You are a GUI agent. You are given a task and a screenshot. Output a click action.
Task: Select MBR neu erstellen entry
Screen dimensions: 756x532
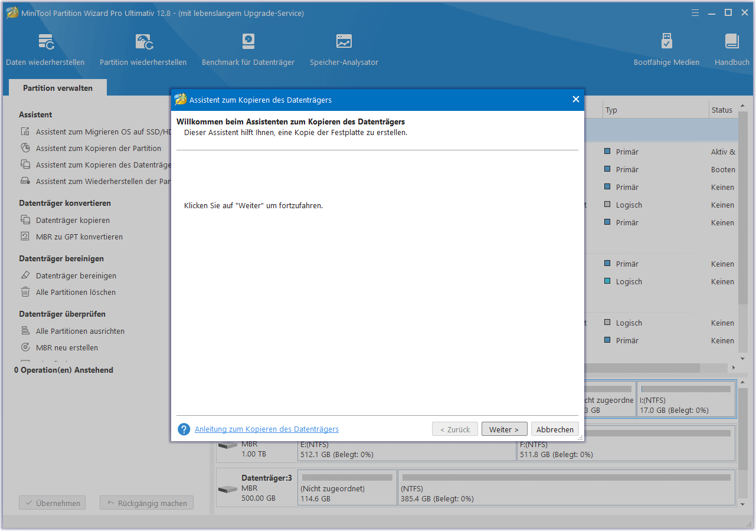[67, 348]
